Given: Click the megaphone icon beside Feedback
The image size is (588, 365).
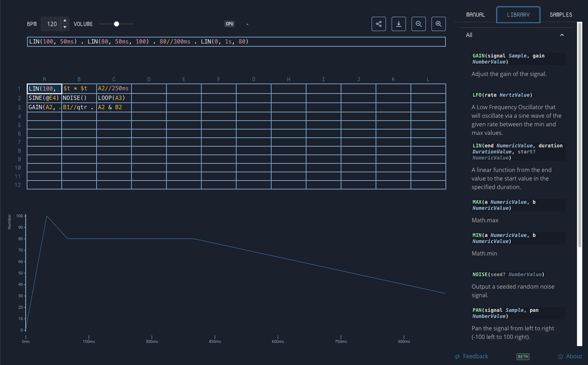Looking at the screenshot, I should click(457, 357).
